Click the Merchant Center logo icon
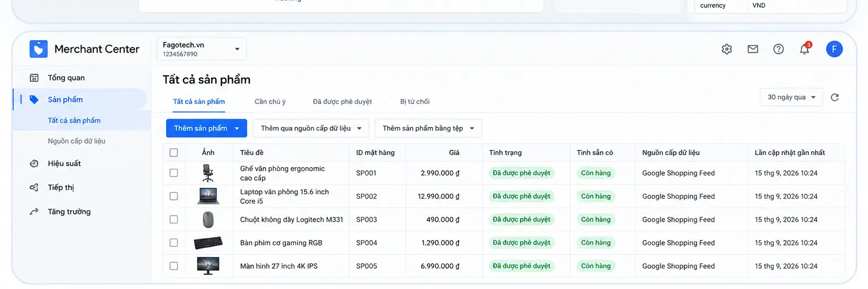The width and height of the screenshot is (868, 289). point(38,49)
